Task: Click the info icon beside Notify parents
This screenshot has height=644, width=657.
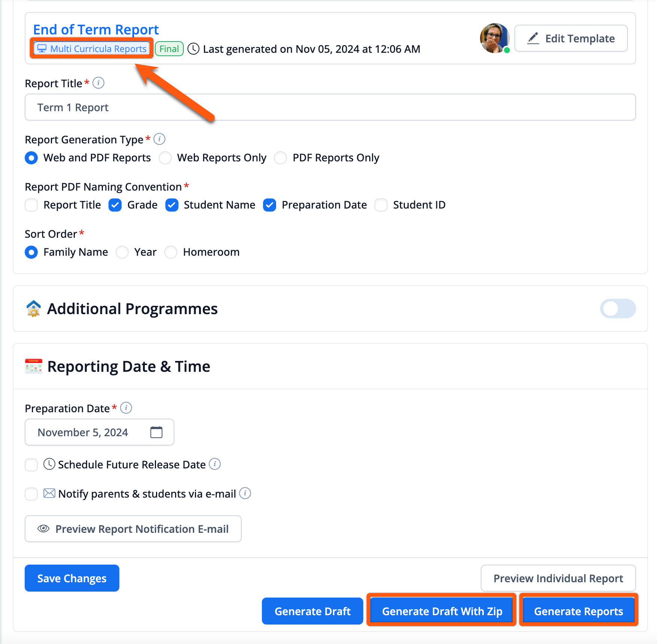Action: pos(245,493)
